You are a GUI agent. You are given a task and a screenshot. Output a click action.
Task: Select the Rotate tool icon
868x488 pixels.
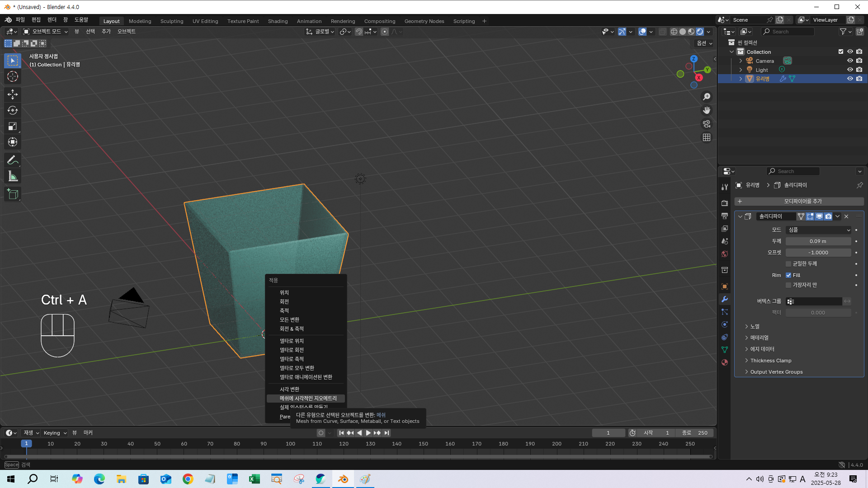[13, 110]
